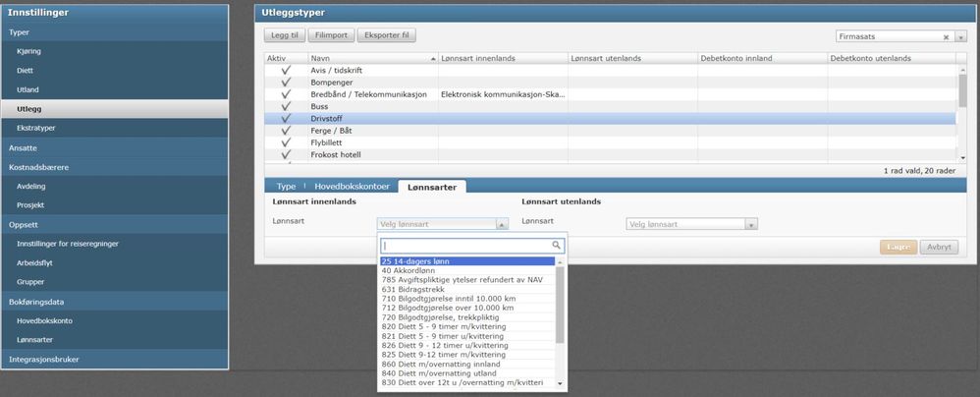
Task: Toggle Aktiv checkmark for Bredbånd / Telekommunikasjon
Action: [287, 94]
